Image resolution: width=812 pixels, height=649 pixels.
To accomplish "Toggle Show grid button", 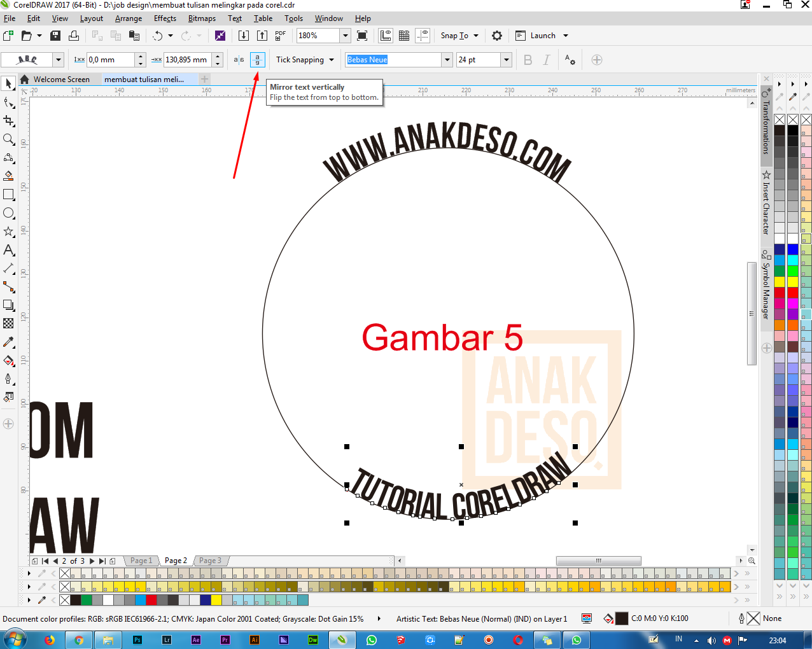I will point(404,36).
